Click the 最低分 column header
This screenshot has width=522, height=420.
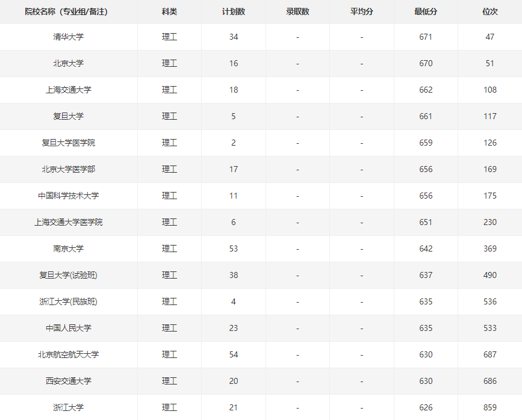tap(426, 11)
